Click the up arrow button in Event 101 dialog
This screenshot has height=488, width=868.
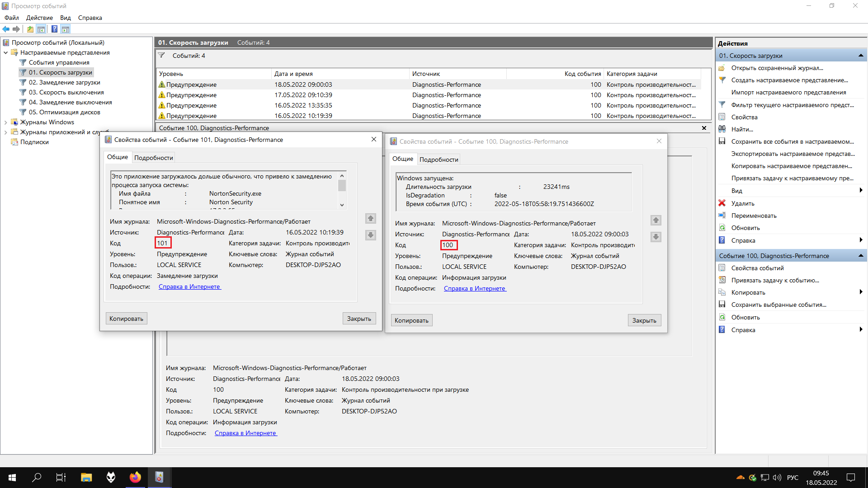coord(371,219)
